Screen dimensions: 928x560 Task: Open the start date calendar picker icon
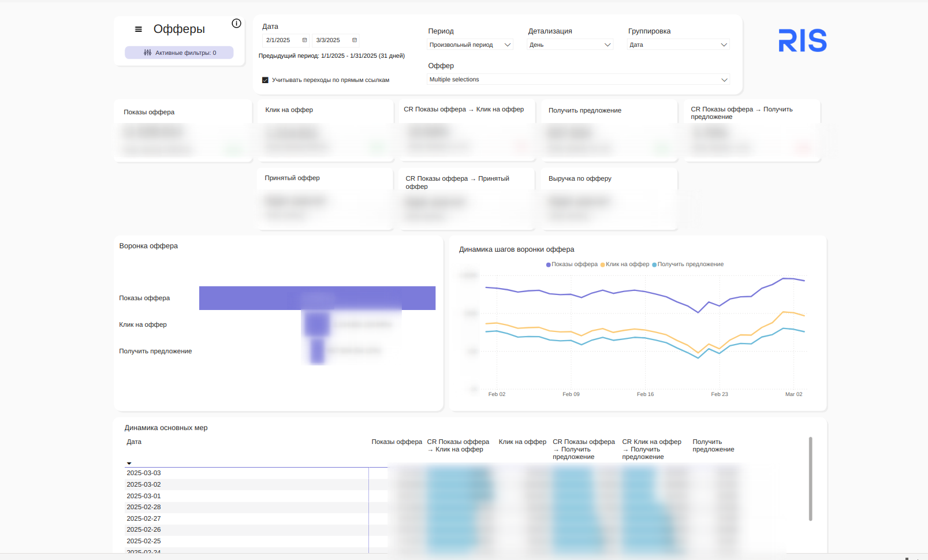click(304, 40)
